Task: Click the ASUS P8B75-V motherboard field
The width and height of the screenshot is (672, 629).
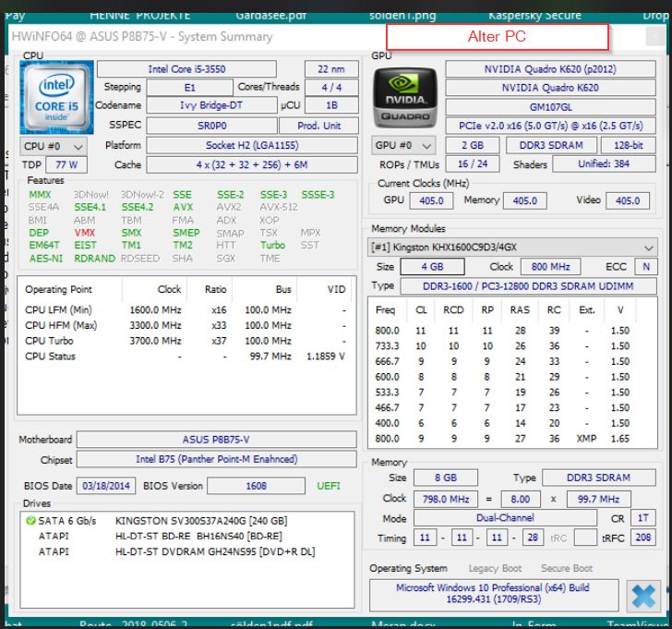Action: point(216,440)
